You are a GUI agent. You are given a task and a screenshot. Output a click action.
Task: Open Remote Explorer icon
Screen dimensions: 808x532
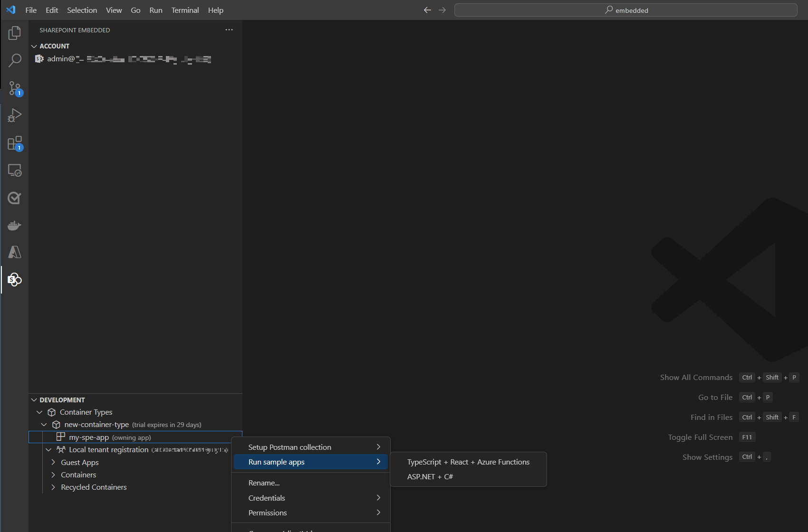coord(15,171)
